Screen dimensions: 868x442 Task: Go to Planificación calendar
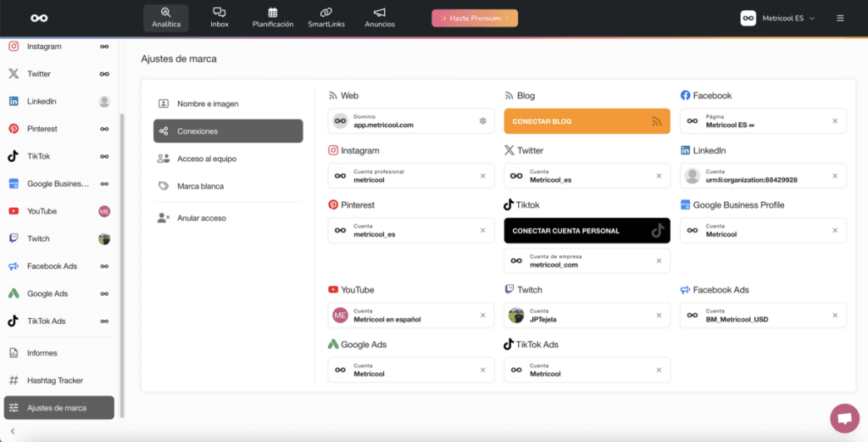pyautogui.click(x=272, y=18)
